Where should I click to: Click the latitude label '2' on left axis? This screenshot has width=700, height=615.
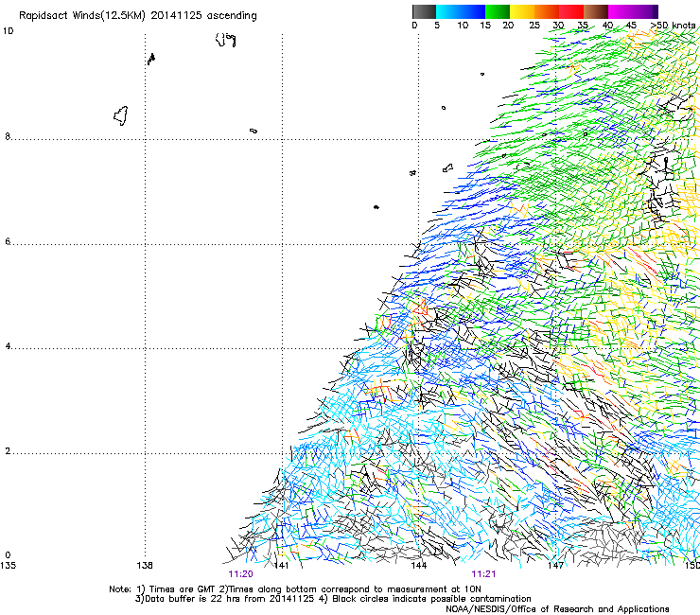8,451
